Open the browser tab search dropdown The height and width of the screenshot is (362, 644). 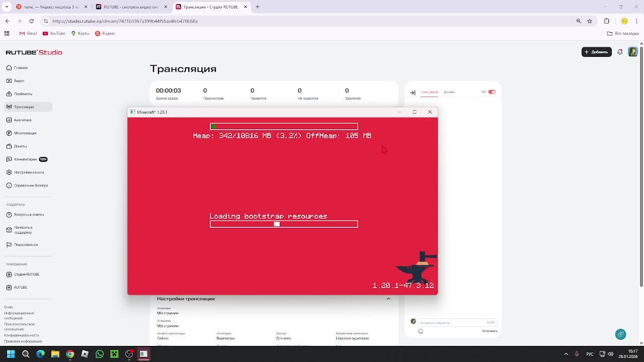click(7, 7)
